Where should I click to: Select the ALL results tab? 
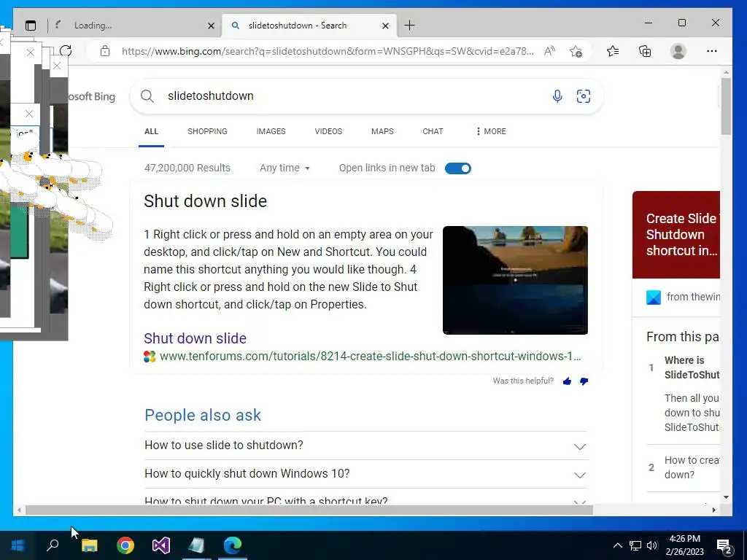pyautogui.click(x=151, y=131)
